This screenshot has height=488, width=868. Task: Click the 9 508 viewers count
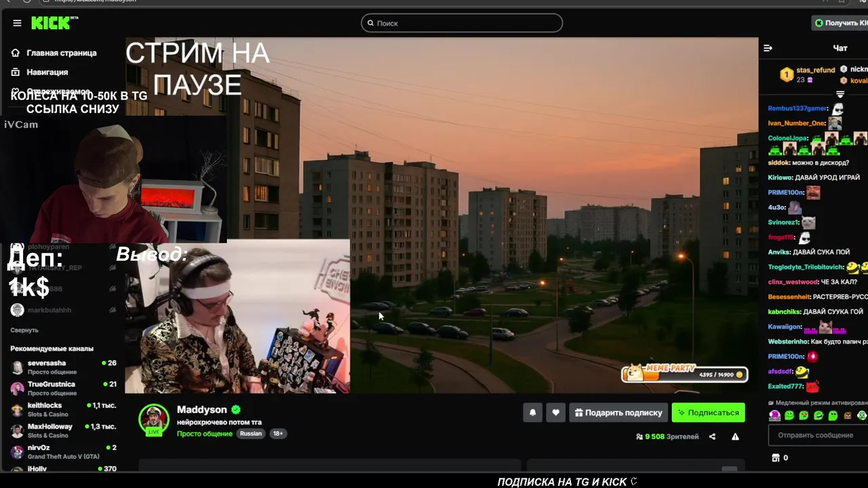(667, 436)
